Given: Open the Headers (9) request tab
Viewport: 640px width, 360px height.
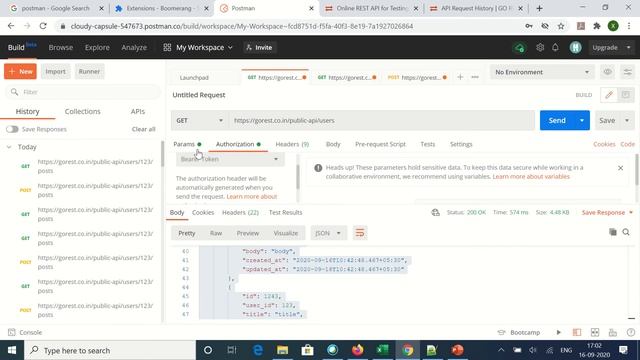Looking at the screenshot, I should (x=292, y=144).
